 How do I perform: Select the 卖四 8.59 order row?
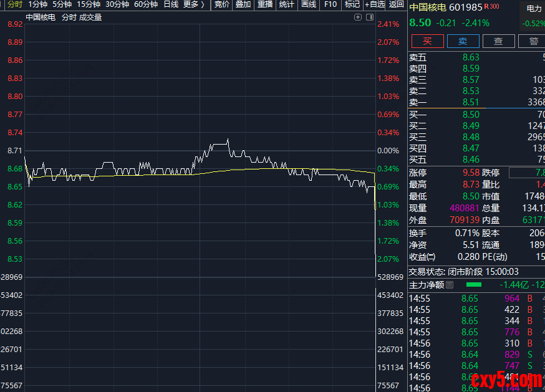coord(476,69)
